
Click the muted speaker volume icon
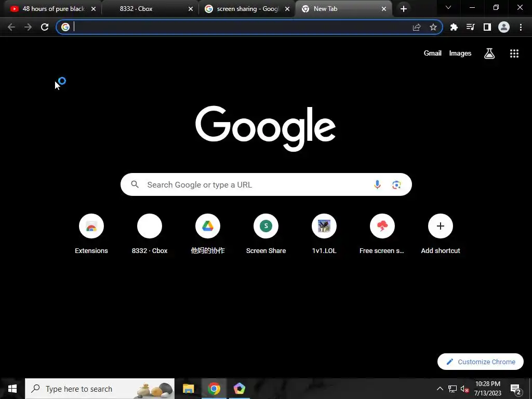[x=464, y=389]
